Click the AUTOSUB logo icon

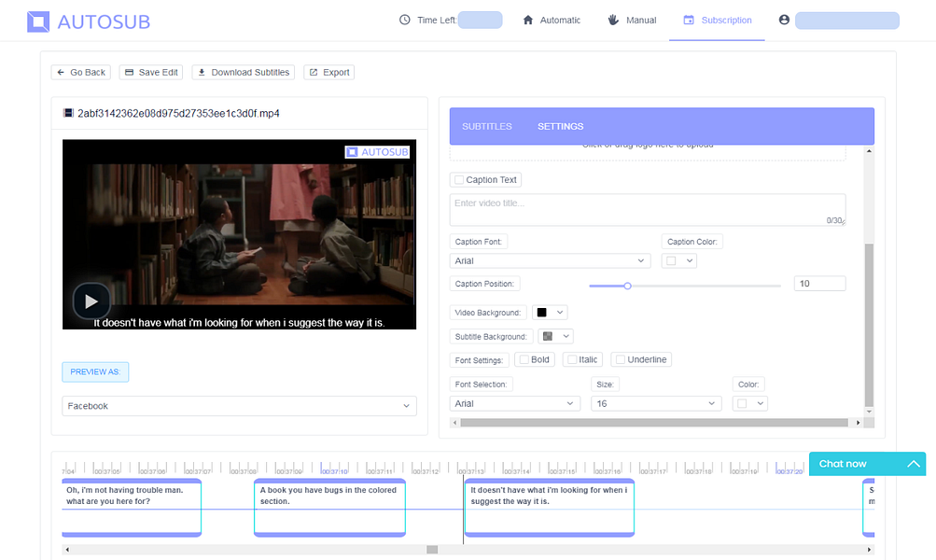38,20
